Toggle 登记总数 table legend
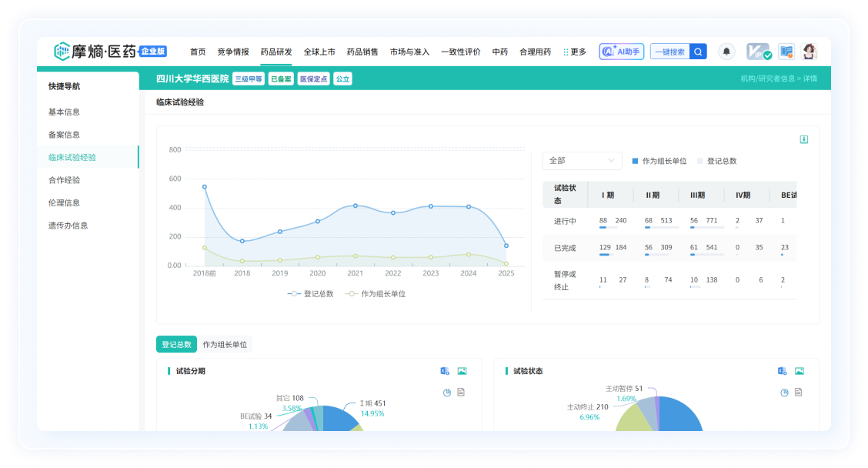Screen dimensions: 868x468 [x=716, y=161]
